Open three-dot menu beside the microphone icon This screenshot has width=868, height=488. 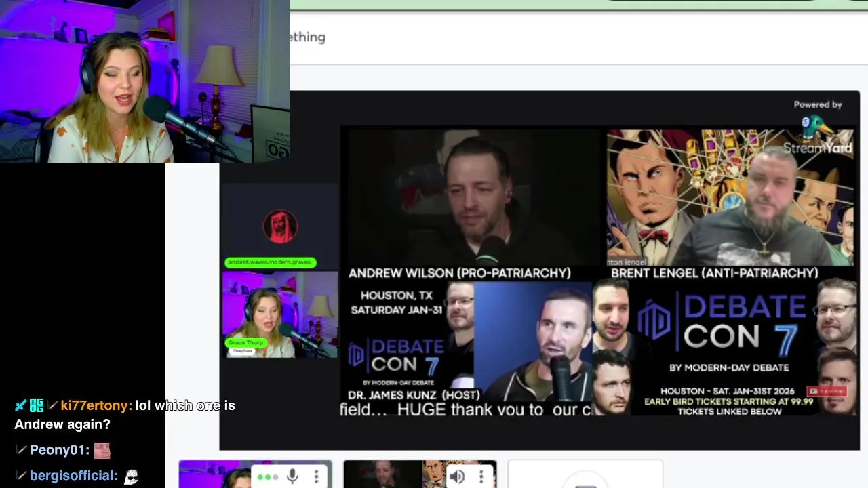click(x=316, y=477)
